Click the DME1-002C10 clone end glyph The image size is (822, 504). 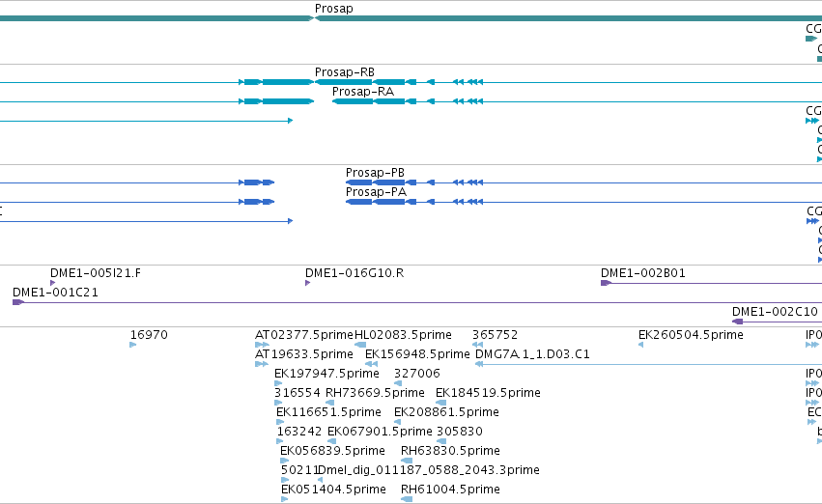pyautogui.click(x=738, y=322)
